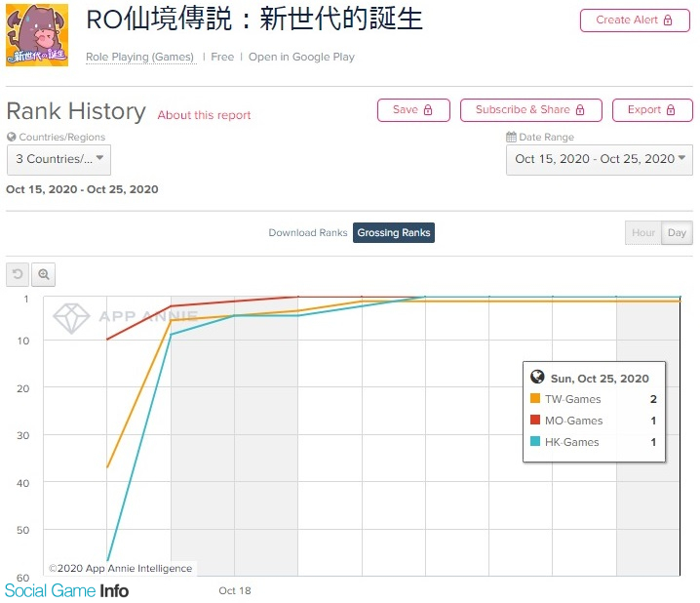This screenshot has width=700, height=603.
Task: Click the lock icon on Subscribe & Share
Action: 580,110
